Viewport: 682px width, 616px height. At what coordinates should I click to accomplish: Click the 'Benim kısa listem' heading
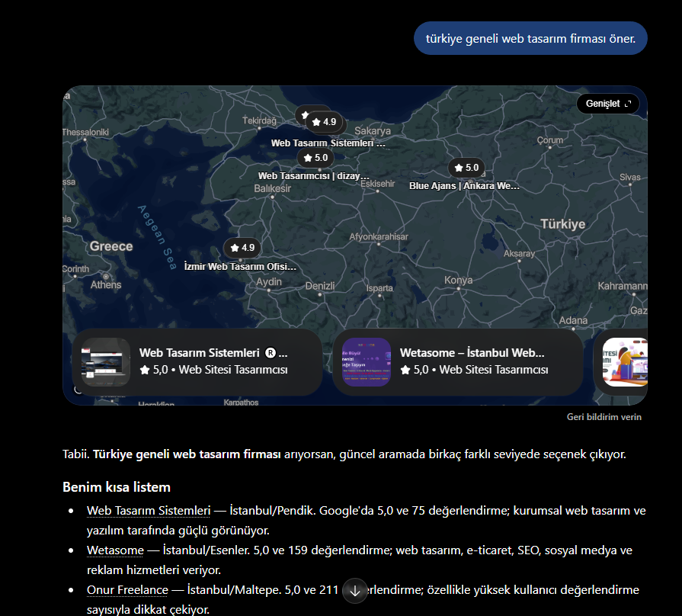click(117, 487)
